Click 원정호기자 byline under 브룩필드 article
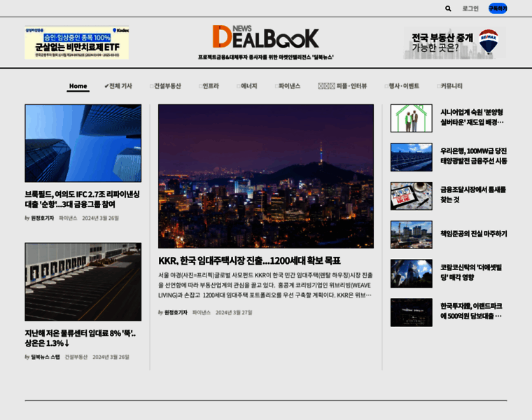The width and height of the screenshot is (532, 420). click(x=43, y=218)
